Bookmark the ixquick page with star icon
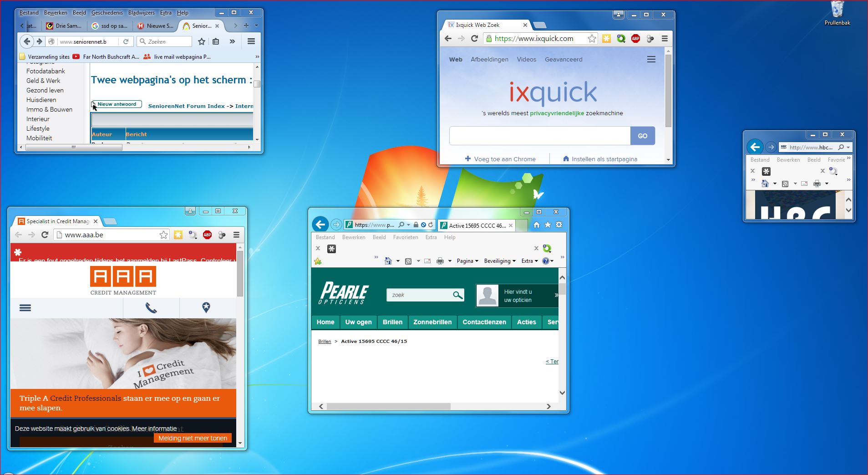The height and width of the screenshot is (475, 868). pos(592,39)
